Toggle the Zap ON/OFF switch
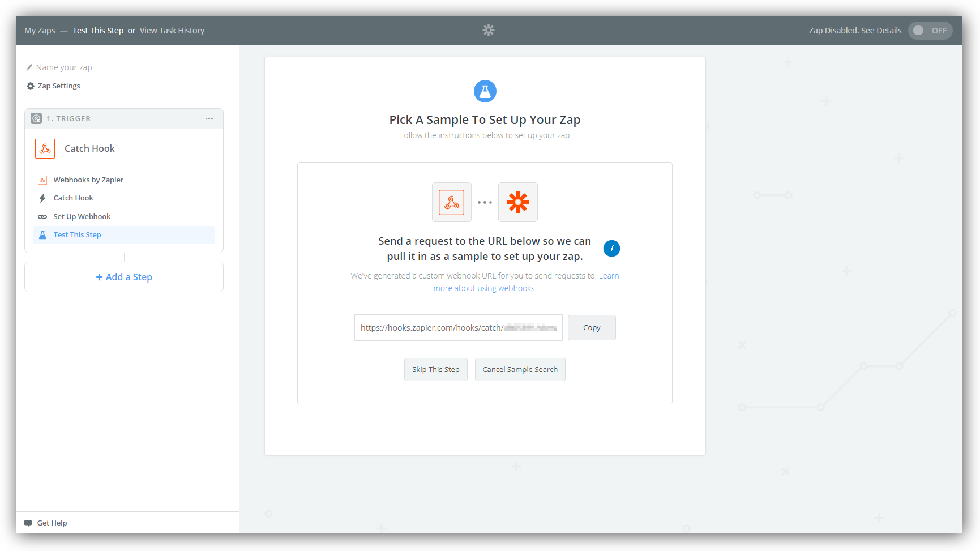Viewport: 980px width, 551px height. click(930, 31)
